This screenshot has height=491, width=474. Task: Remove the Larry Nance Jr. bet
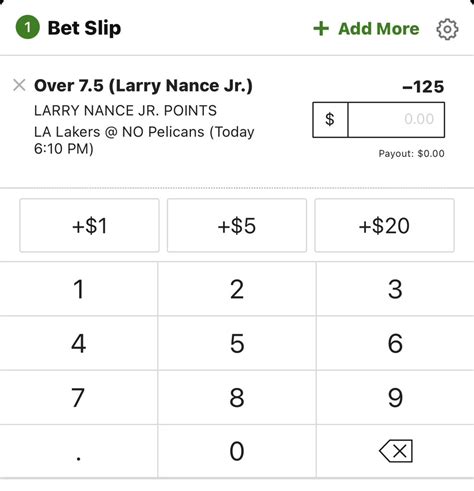click(x=19, y=85)
